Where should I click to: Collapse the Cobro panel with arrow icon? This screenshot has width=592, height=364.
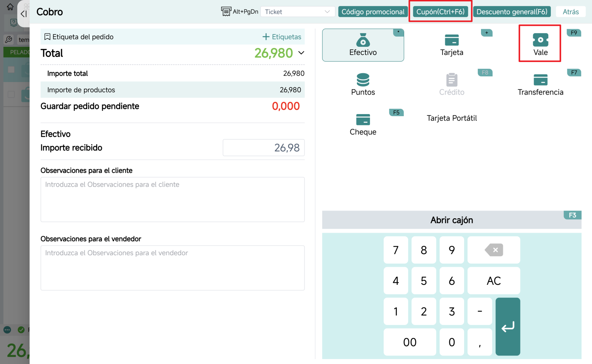click(x=24, y=14)
